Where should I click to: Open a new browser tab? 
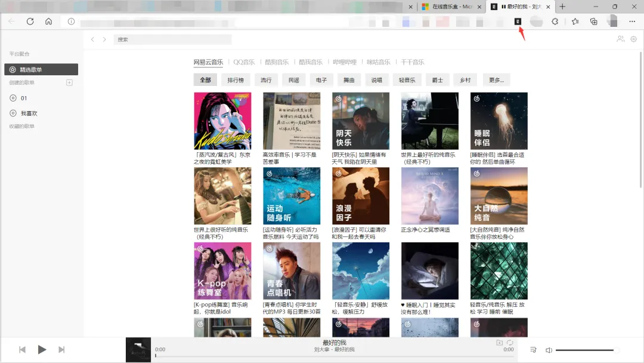[x=562, y=7]
